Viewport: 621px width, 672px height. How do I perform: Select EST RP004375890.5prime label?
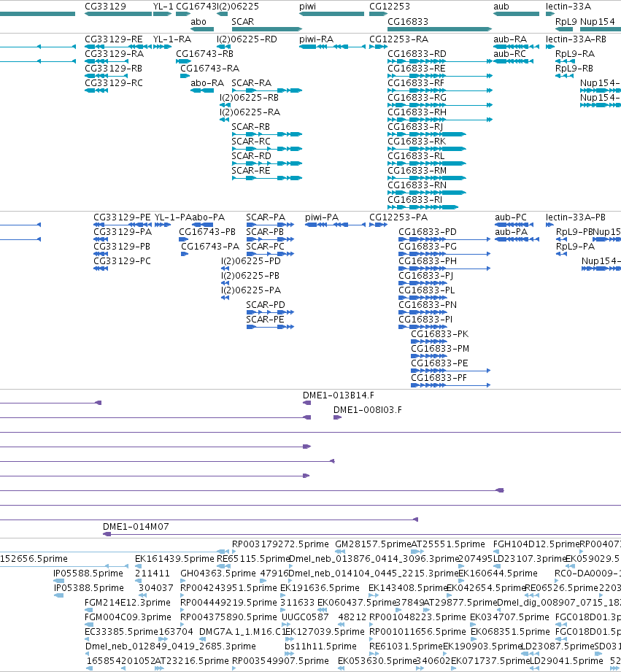(229, 617)
